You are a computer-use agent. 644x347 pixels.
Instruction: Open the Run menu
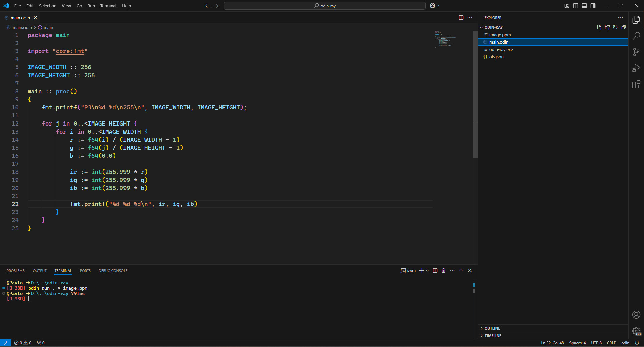pyautogui.click(x=91, y=6)
